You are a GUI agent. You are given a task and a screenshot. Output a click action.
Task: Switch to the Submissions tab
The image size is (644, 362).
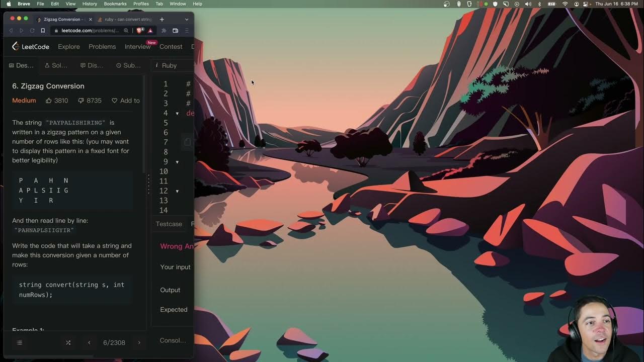[129, 65]
